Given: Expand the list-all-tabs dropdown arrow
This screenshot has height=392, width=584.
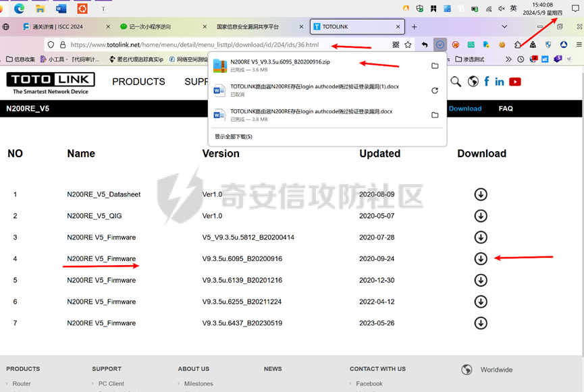Looking at the screenshot, I should [x=504, y=27].
